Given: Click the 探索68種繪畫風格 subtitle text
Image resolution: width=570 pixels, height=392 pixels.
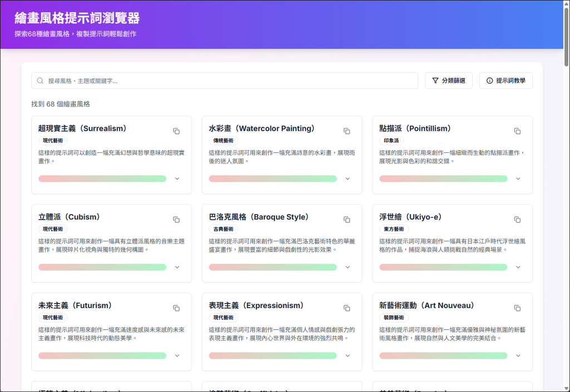Looking at the screenshot, I should [76, 34].
